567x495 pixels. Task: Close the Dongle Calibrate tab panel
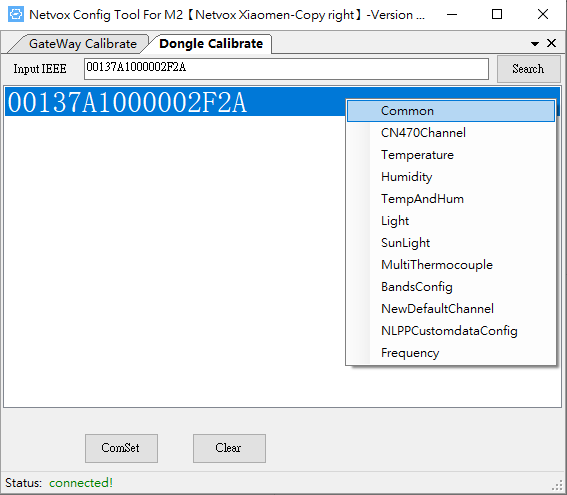(x=551, y=43)
